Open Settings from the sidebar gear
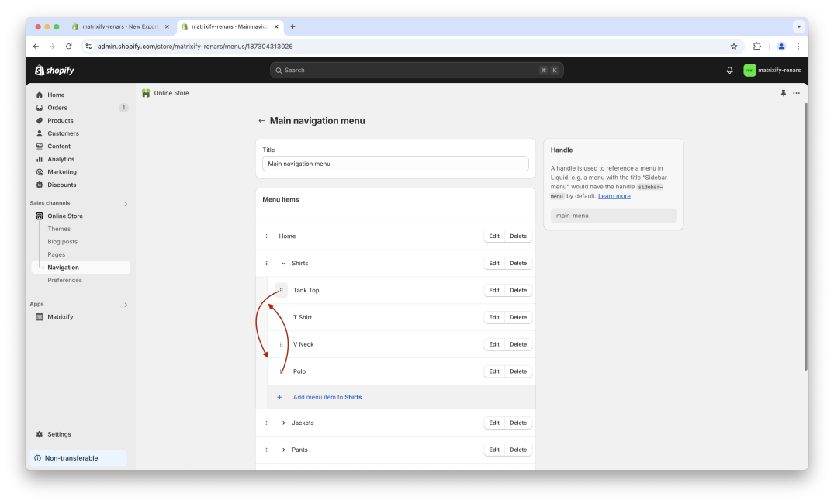The width and height of the screenshot is (834, 504). click(x=56, y=433)
